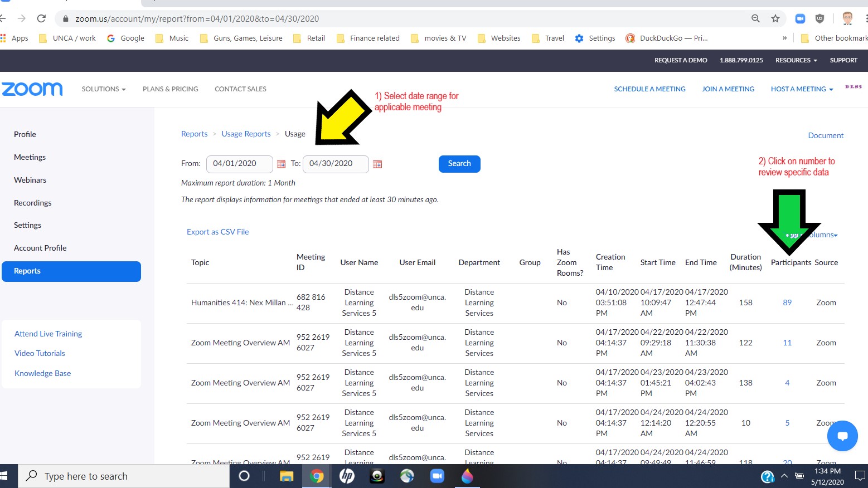Open the To date calendar picker icon

click(377, 164)
